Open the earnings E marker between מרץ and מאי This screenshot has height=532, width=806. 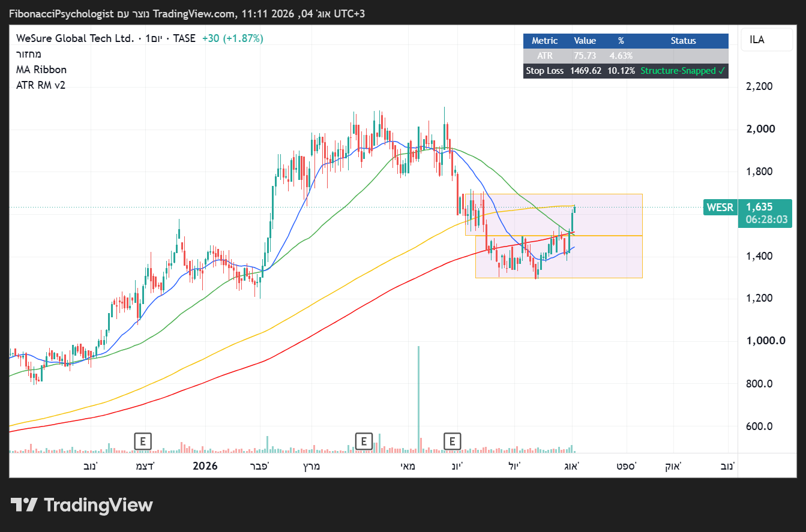[364, 441]
